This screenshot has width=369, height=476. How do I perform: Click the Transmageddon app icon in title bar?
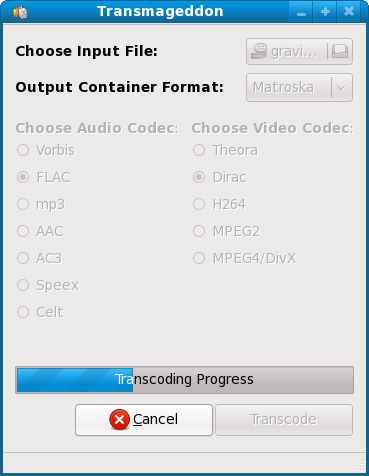(x=20, y=12)
